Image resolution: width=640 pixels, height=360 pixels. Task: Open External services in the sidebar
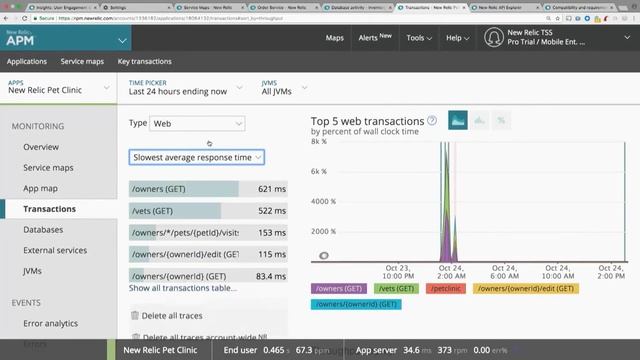(x=55, y=250)
